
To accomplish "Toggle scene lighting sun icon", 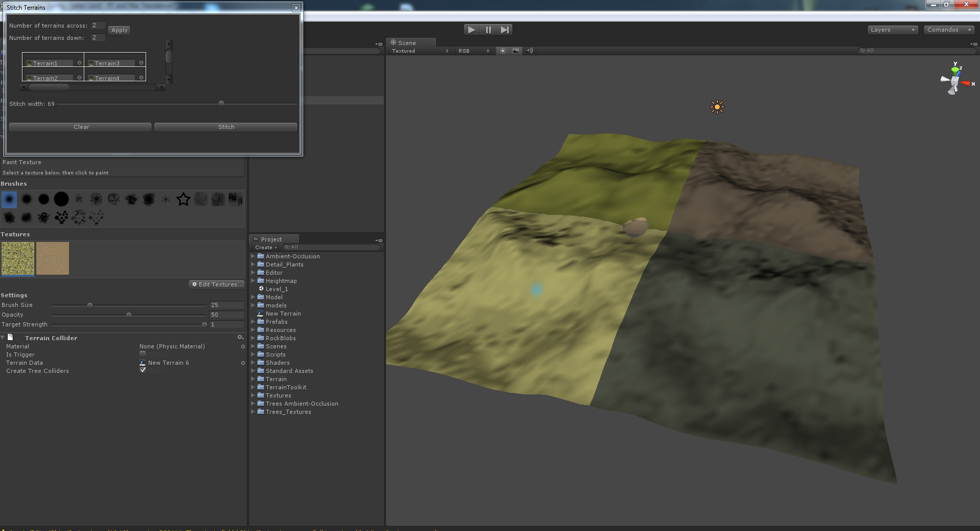I will [503, 51].
